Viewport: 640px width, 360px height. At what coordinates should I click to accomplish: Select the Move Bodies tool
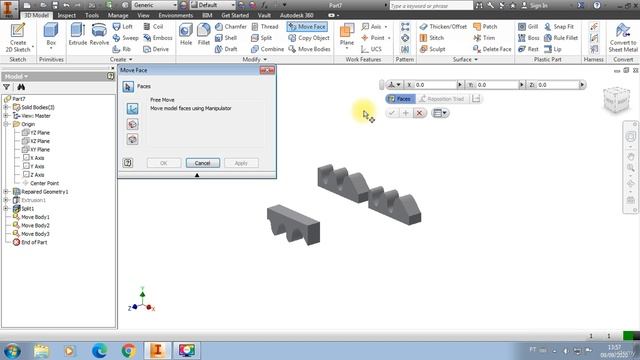pyautogui.click(x=309, y=49)
